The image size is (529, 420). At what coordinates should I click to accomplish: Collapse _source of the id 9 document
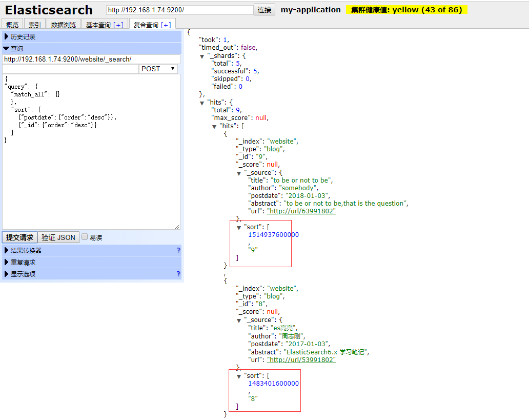[x=239, y=173]
